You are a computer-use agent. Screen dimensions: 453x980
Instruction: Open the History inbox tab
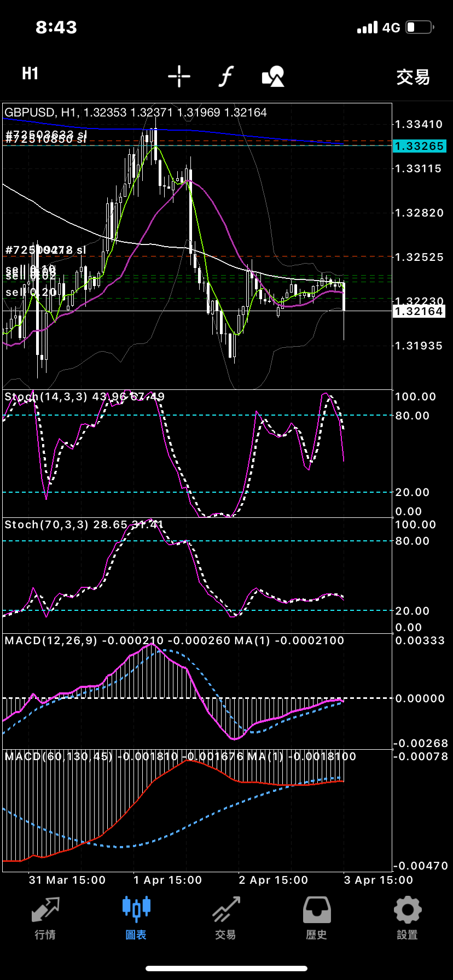point(317,918)
